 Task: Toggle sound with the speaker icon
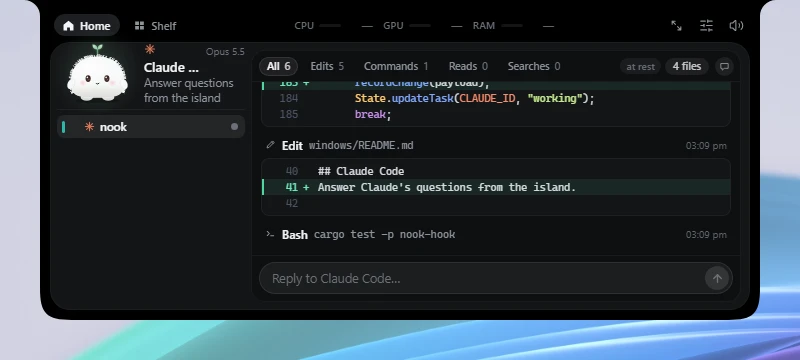(736, 25)
